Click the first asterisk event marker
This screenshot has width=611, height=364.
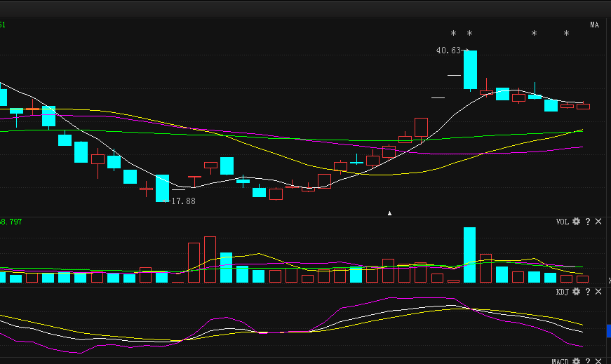[453, 34]
